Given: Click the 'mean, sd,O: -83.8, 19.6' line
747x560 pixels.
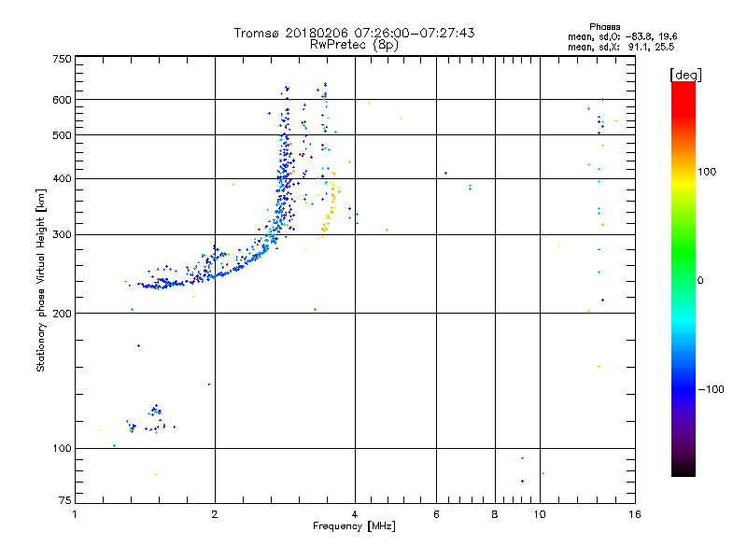Looking at the screenshot, I should pyautogui.click(x=622, y=36).
